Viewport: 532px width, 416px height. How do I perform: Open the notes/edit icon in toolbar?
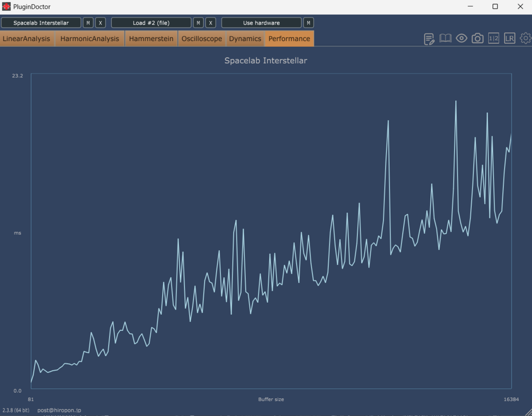click(x=429, y=38)
